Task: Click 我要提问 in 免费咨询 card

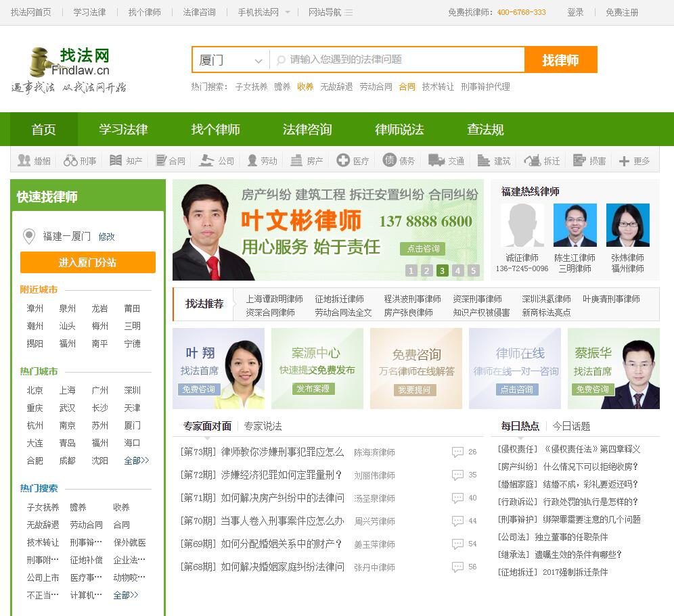Action: 414,389
